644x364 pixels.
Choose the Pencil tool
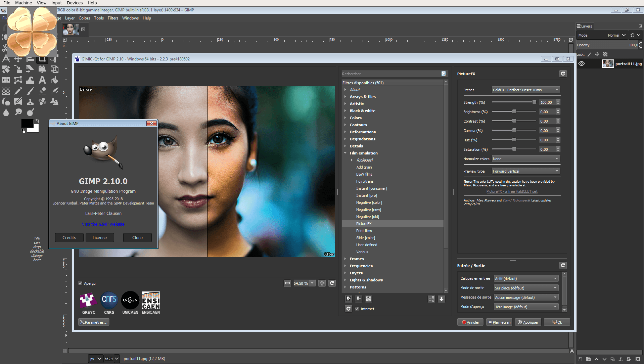point(18,91)
